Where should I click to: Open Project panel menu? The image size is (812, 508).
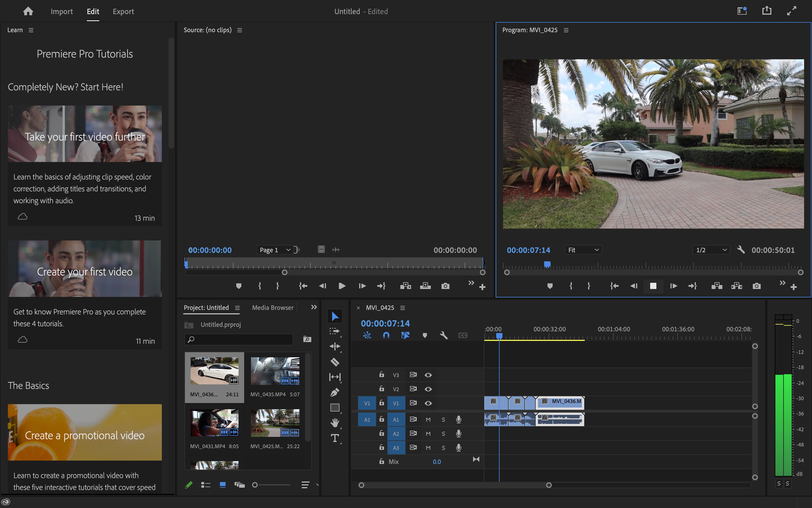pos(237,308)
